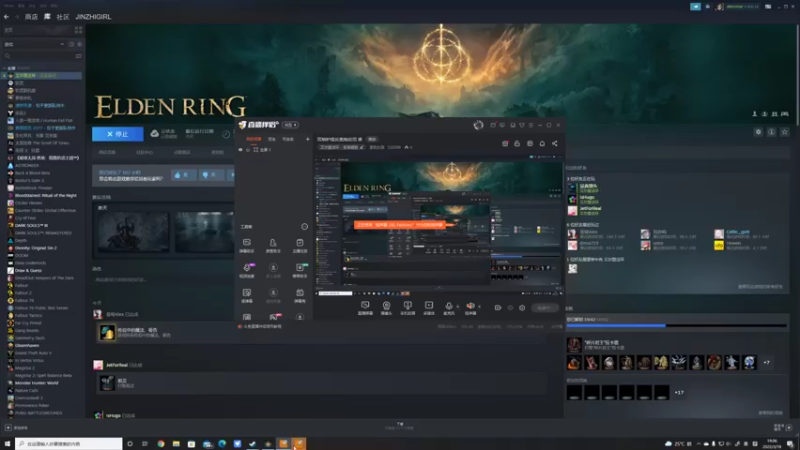The width and height of the screenshot is (800, 450).
Task: Open the JINZHIGIRL profile menu
Action: pos(93,17)
